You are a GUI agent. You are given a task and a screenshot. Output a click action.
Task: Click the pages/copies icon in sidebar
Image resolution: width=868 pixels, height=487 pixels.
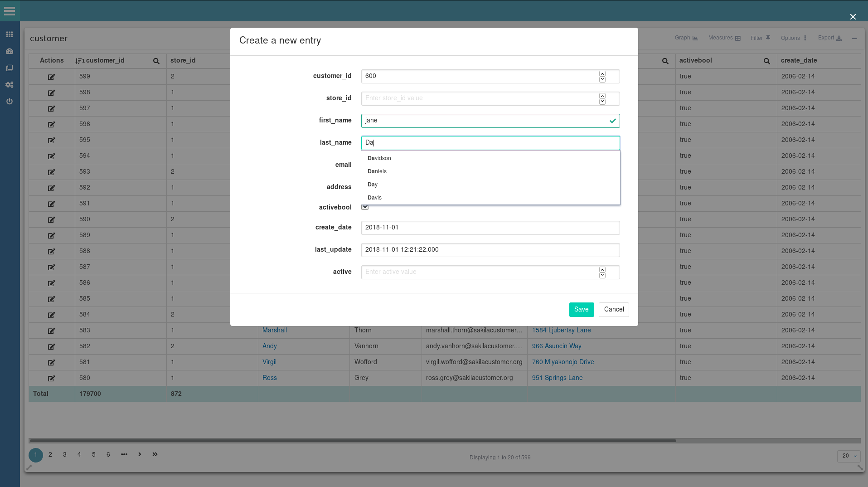(10, 68)
